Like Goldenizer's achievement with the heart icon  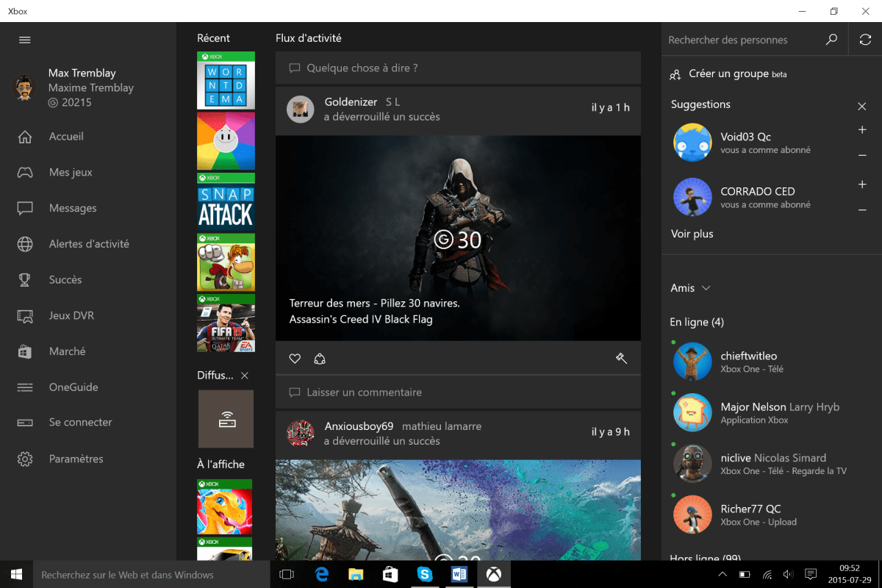(x=295, y=359)
